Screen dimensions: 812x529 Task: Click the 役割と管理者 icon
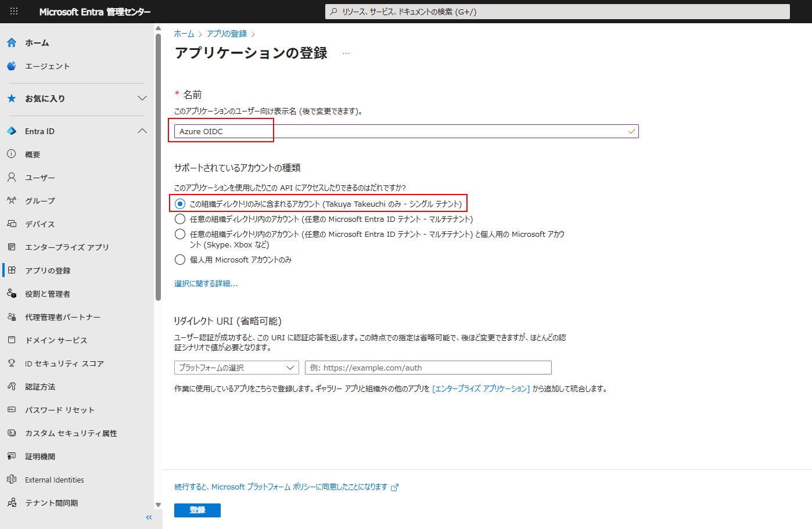(x=12, y=293)
